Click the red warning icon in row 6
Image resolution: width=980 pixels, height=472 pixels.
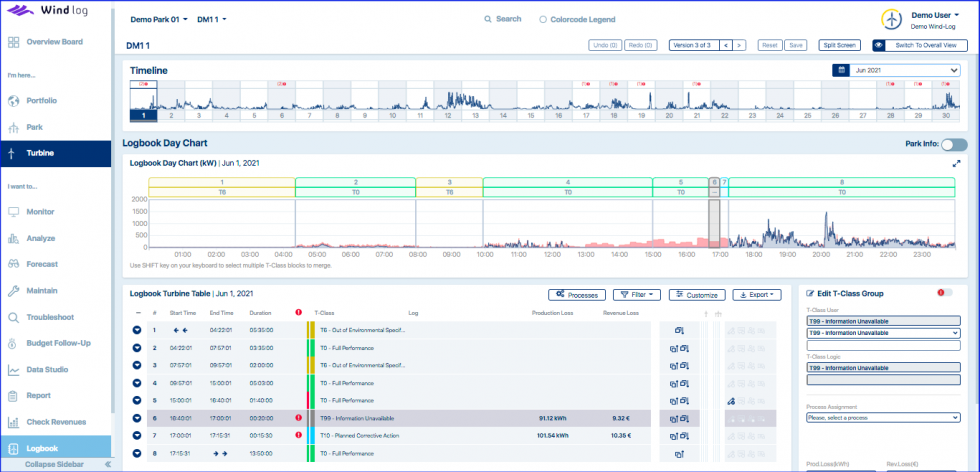click(298, 418)
